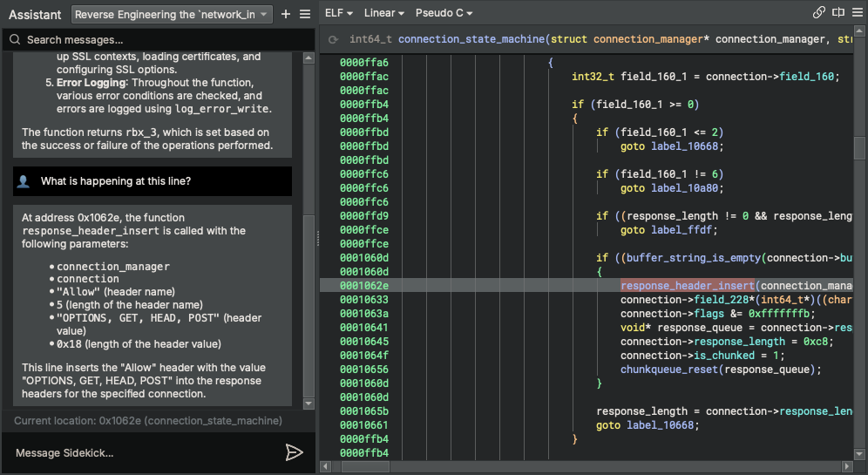Screen dimensions: 868x475
Task: Open the code view hamburger menu
Action: [857, 13]
